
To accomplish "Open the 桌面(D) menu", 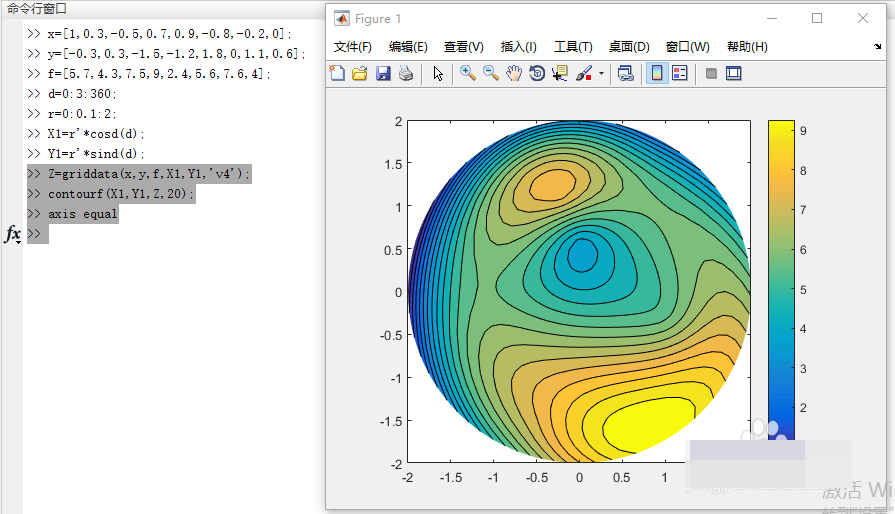I will [629, 47].
